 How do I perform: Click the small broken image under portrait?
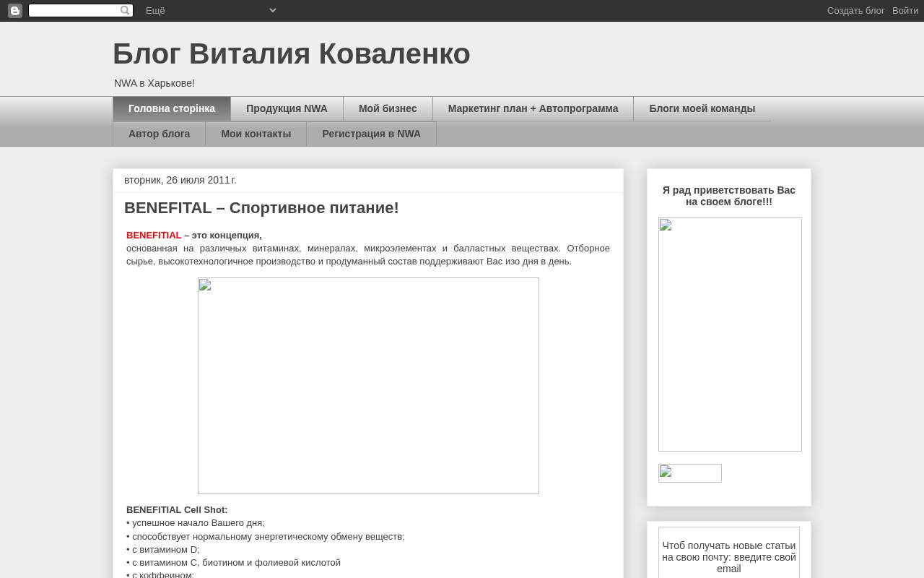click(690, 473)
